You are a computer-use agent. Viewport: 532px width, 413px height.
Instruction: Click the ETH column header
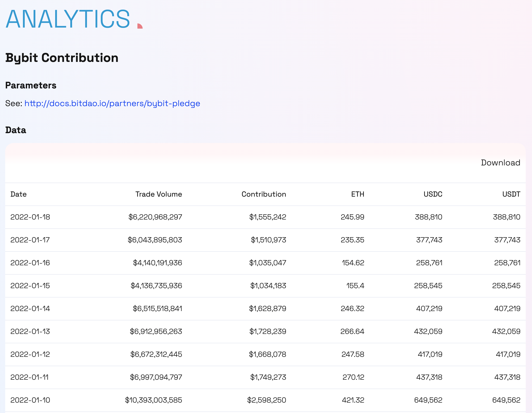pyautogui.click(x=358, y=194)
